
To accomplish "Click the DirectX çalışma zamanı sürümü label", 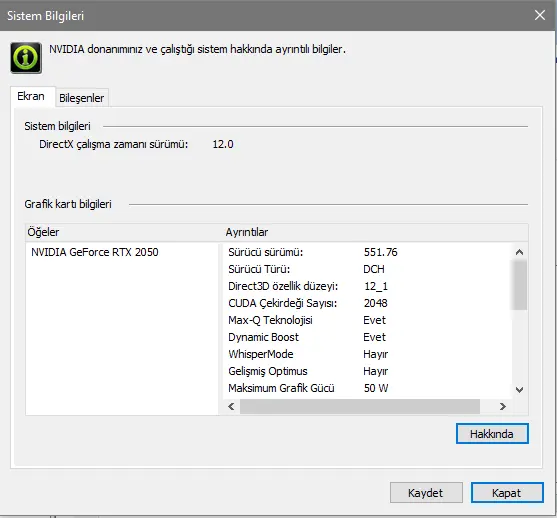I will tap(114, 144).
